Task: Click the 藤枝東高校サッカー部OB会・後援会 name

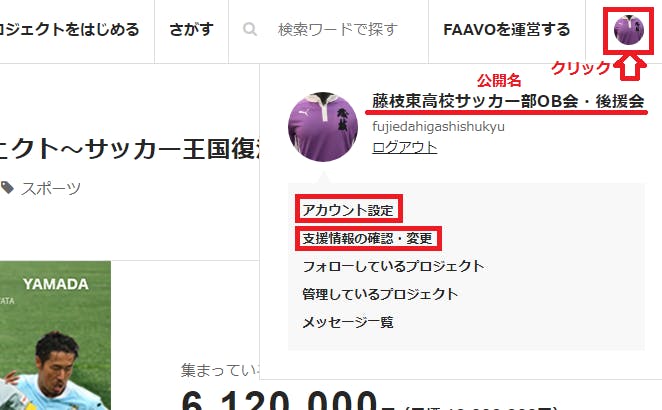Action: pyautogui.click(x=508, y=101)
